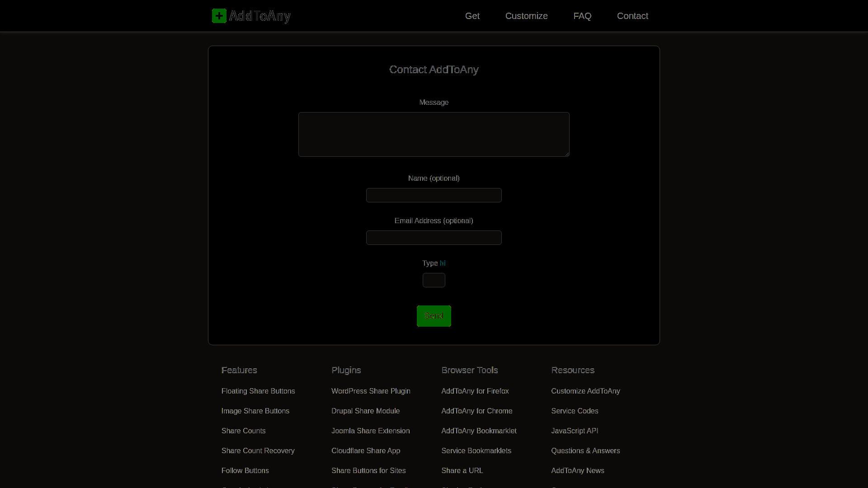The height and width of the screenshot is (488, 868).
Task: Open AddToAny Bookmarklet link
Action: 479,431
